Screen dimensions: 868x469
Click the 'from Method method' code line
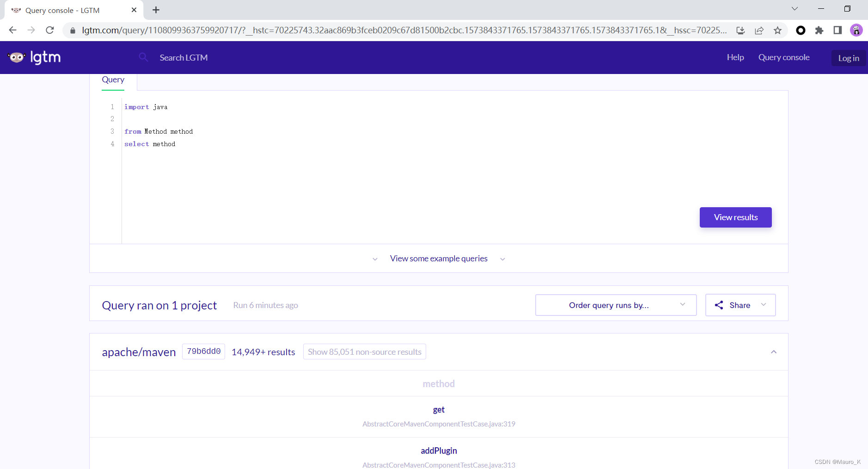(x=159, y=132)
